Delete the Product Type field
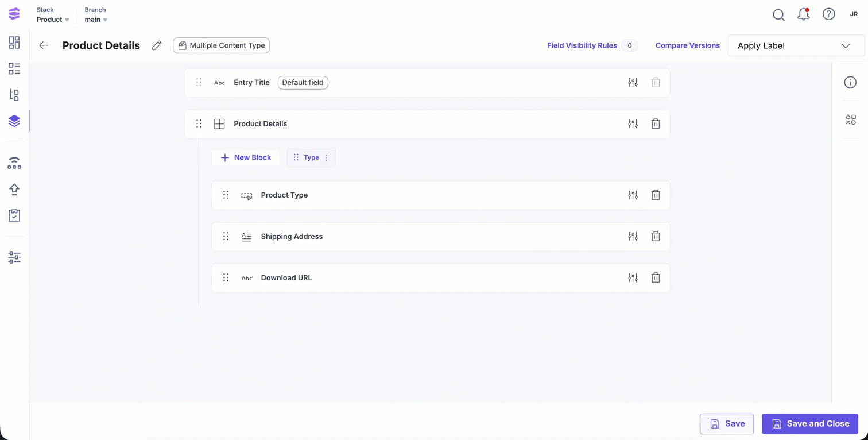 (656, 195)
